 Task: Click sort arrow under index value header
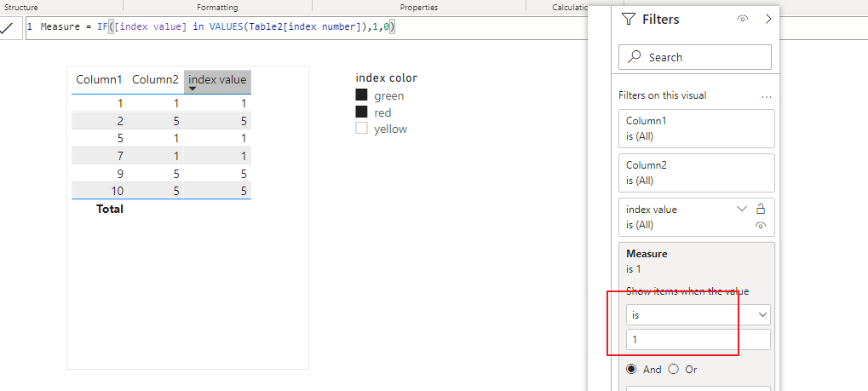pyautogui.click(x=193, y=89)
